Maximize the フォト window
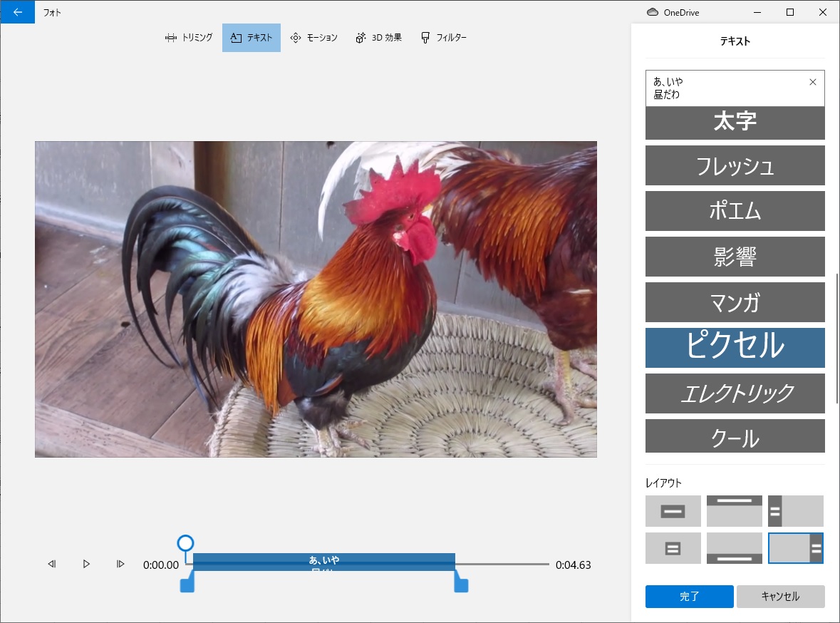840x623 pixels. [790, 12]
